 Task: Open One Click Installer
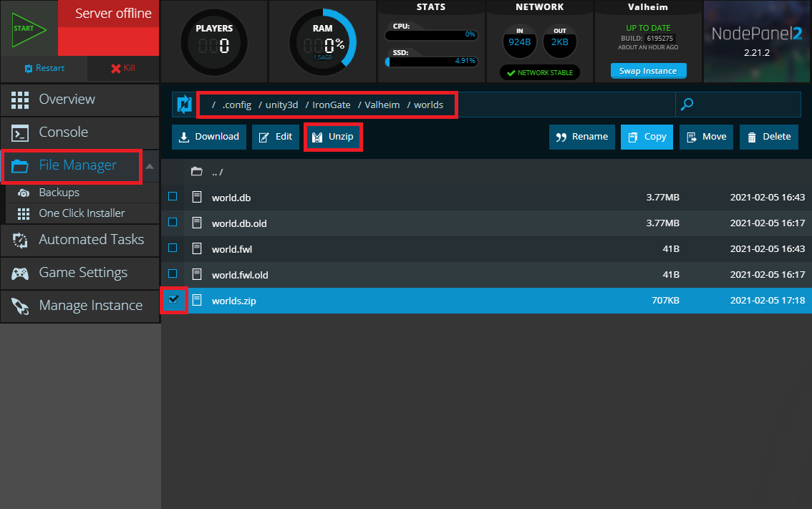pyautogui.click(x=82, y=213)
